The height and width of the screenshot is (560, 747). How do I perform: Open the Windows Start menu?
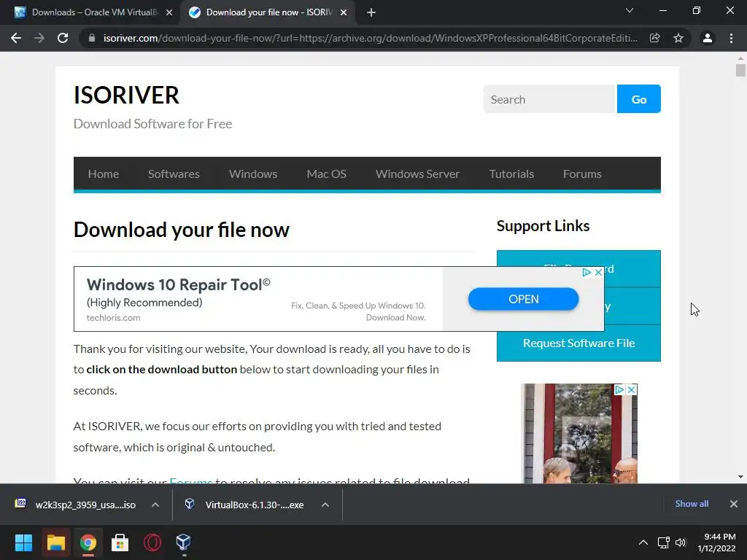[23, 542]
